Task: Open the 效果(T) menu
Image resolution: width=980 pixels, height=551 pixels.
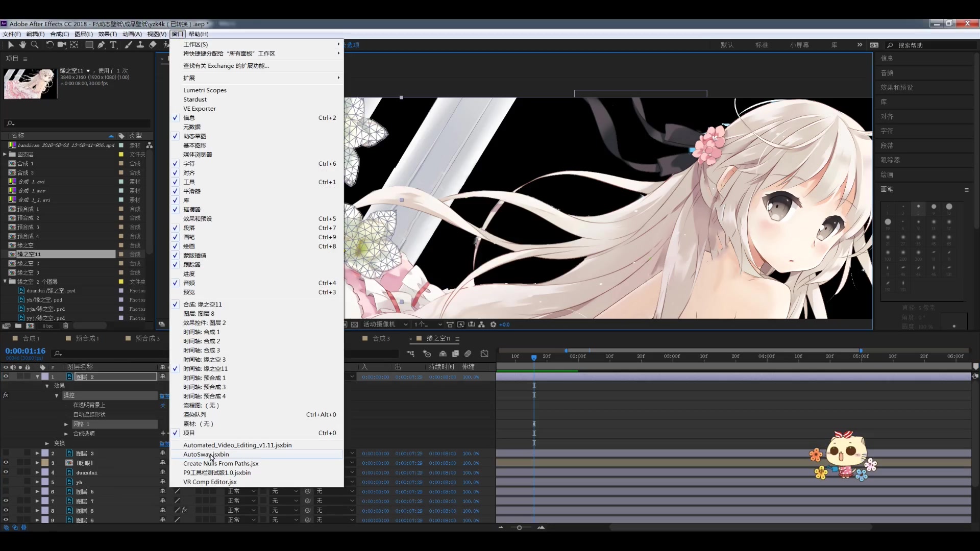Action: click(108, 34)
